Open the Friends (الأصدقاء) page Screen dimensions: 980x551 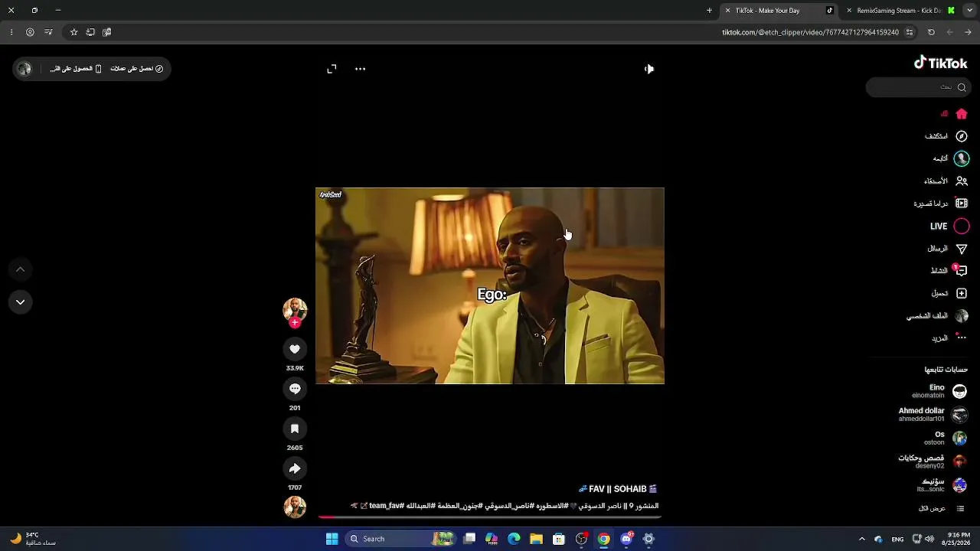pos(946,181)
